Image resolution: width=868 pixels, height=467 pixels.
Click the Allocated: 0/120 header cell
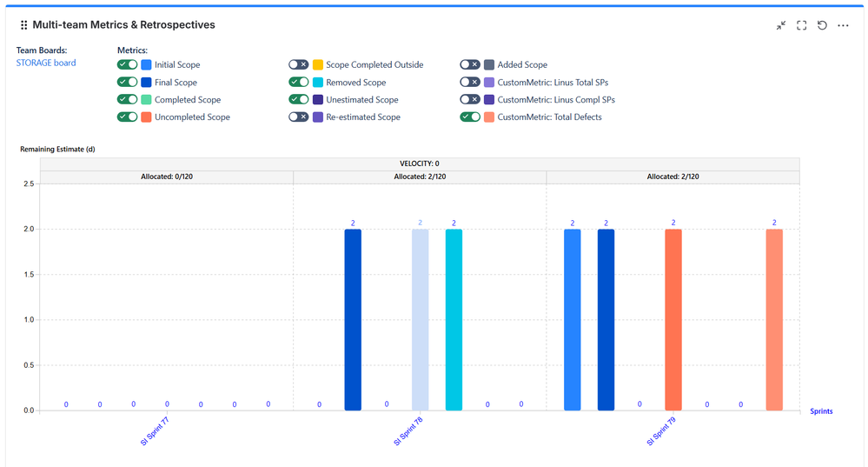click(x=167, y=177)
